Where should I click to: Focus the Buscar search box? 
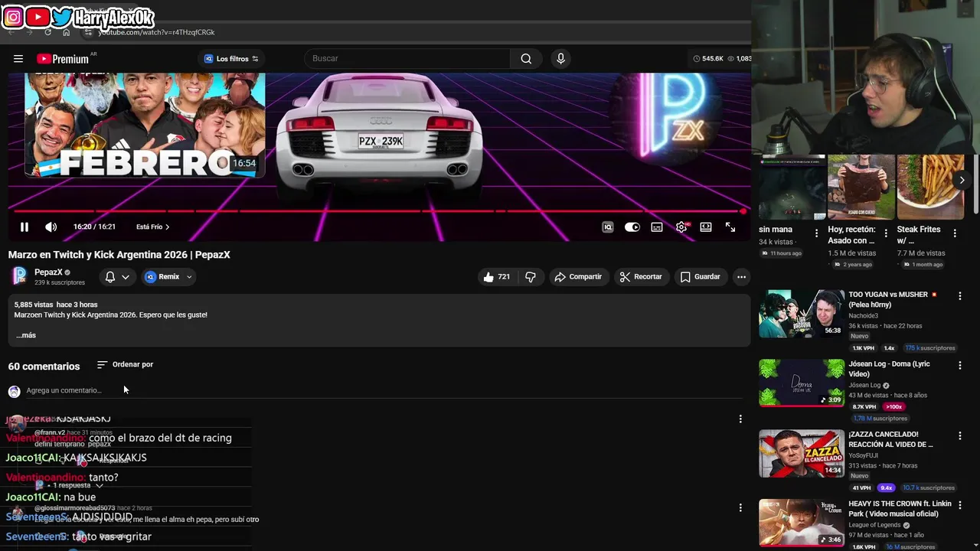pyautogui.click(x=407, y=59)
